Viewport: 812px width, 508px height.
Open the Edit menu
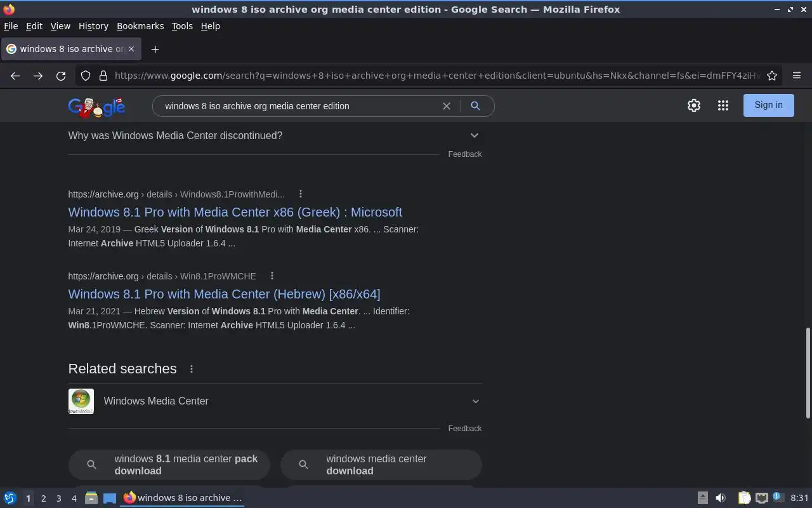[34, 26]
